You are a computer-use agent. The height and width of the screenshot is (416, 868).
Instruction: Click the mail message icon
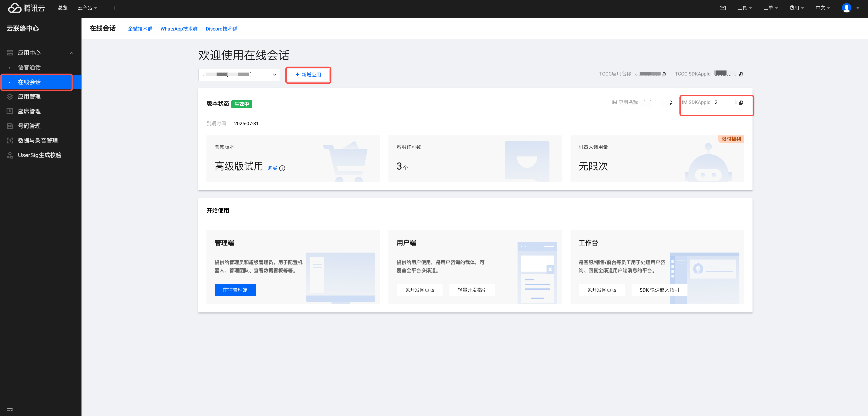722,8
